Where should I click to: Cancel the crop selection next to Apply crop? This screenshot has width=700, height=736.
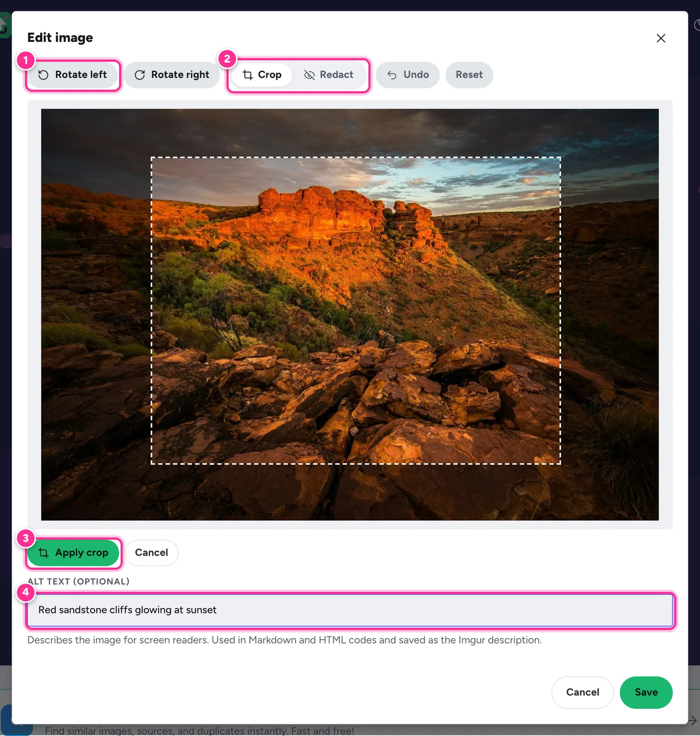pyautogui.click(x=152, y=553)
